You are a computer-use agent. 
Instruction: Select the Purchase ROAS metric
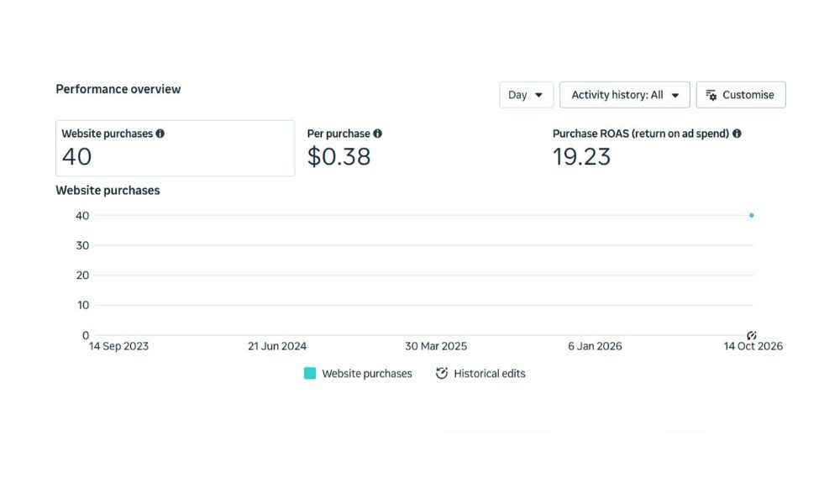pyautogui.click(x=647, y=149)
